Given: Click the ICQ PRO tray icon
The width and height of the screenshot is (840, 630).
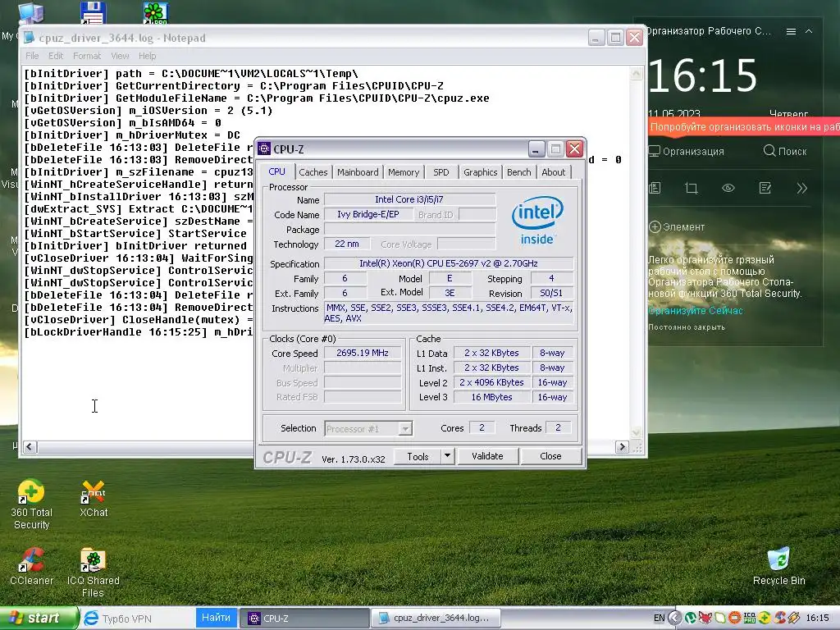Looking at the screenshot, I should click(x=750, y=619).
